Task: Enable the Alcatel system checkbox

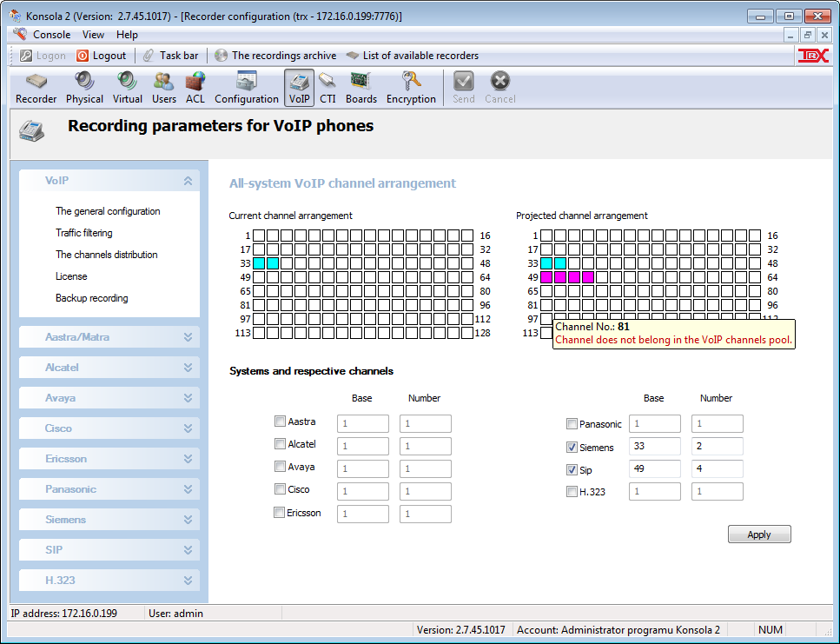Action: pyautogui.click(x=280, y=443)
